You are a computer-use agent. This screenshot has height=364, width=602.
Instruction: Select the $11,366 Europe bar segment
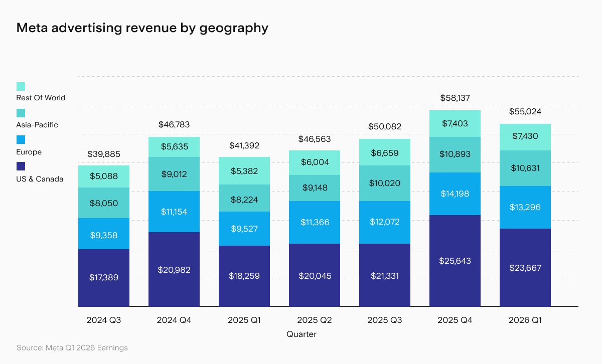pyautogui.click(x=315, y=222)
